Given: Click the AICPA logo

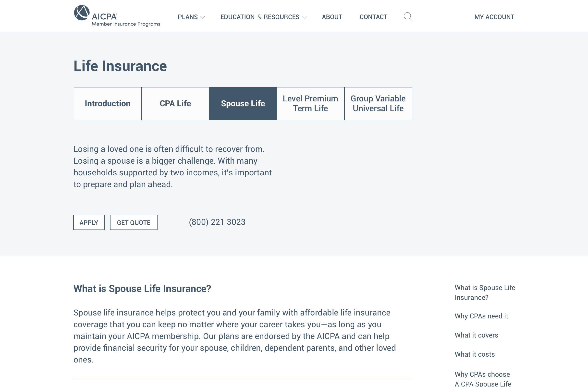Looking at the screenshot, I should (117, 16).
